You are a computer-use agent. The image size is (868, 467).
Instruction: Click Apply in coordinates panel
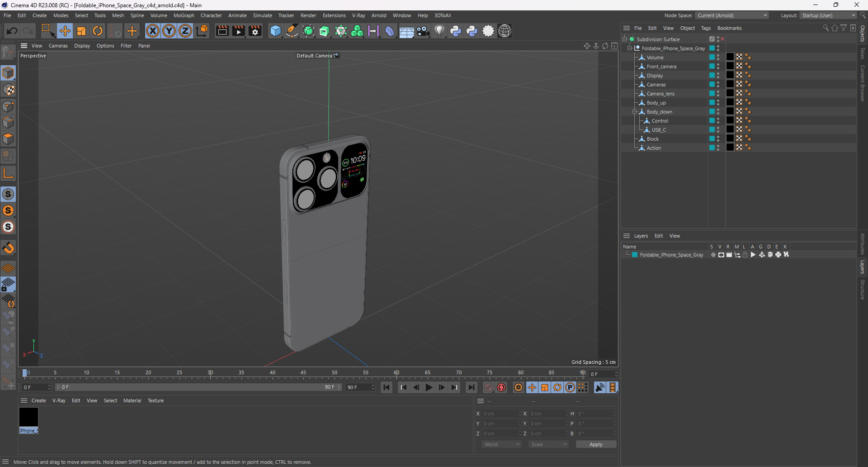(x=596, y=444)
